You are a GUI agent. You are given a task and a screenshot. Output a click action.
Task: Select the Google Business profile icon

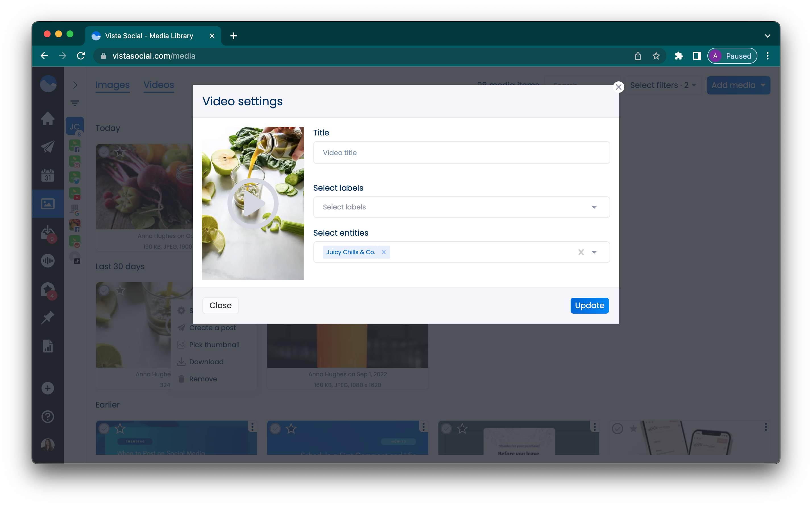[75, 209]
